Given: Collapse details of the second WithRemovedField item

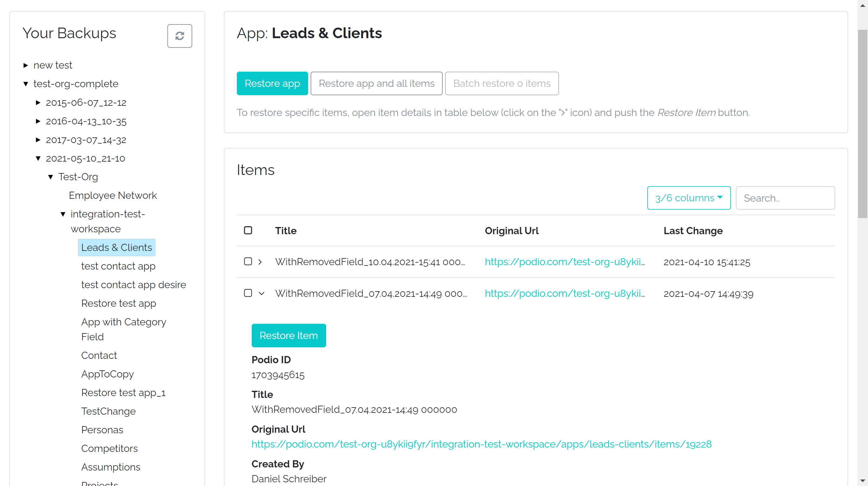Looking at the screenshot, I should click(261, 294).
